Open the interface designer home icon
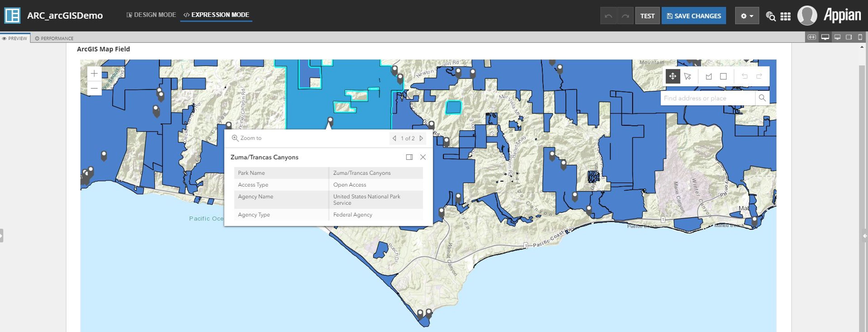This screenshot has width=868, height=332. (12, 16)
